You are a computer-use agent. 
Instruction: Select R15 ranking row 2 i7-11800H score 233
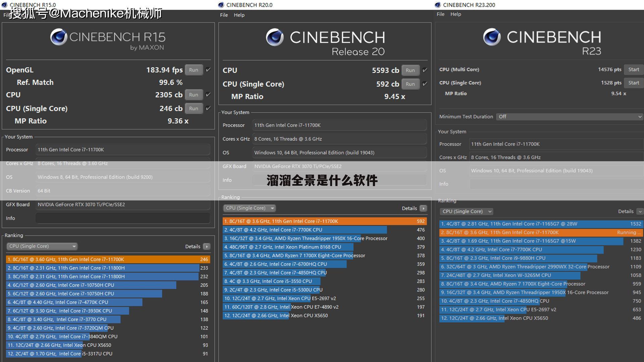pyautogui.click(x=108, y=268)
